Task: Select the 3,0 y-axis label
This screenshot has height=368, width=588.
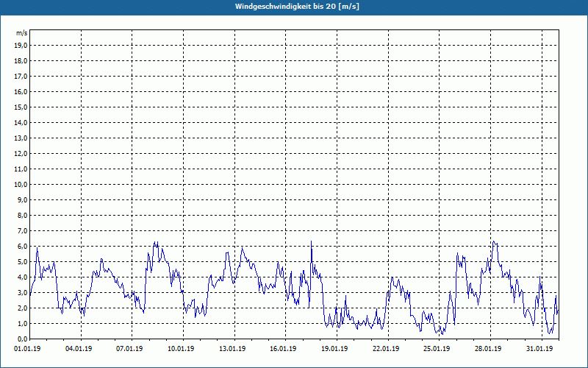Action: 22,292
